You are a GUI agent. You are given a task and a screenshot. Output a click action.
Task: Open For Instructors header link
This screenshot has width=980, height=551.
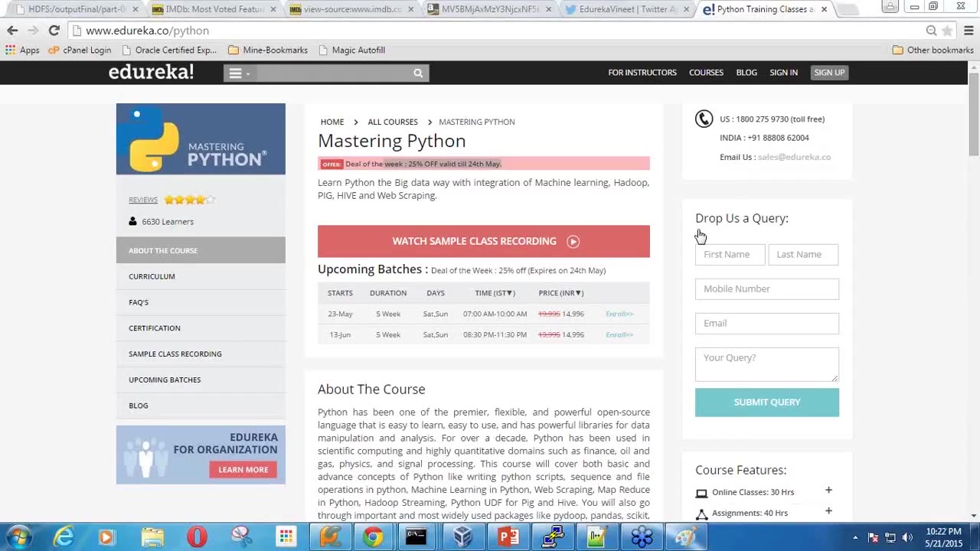(642, 73)
